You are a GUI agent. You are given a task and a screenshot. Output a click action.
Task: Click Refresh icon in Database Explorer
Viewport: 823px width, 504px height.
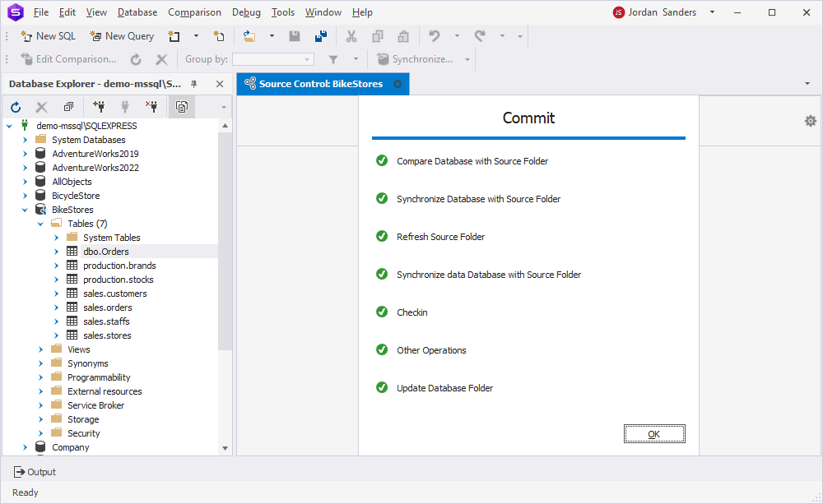[16, 107]
